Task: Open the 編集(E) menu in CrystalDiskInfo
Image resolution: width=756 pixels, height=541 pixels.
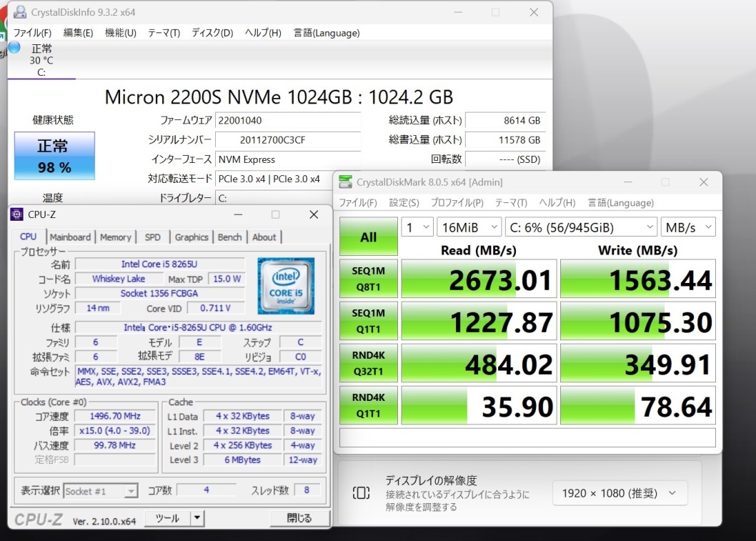Action: pyautogui.click(x=78, y=33)
